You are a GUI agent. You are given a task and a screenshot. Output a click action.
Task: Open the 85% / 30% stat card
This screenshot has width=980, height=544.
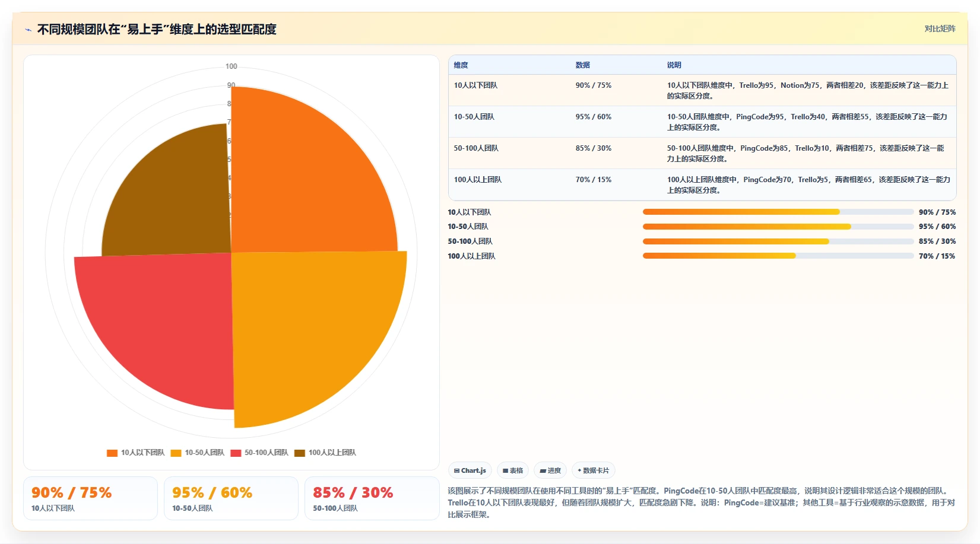pos(372,498)
